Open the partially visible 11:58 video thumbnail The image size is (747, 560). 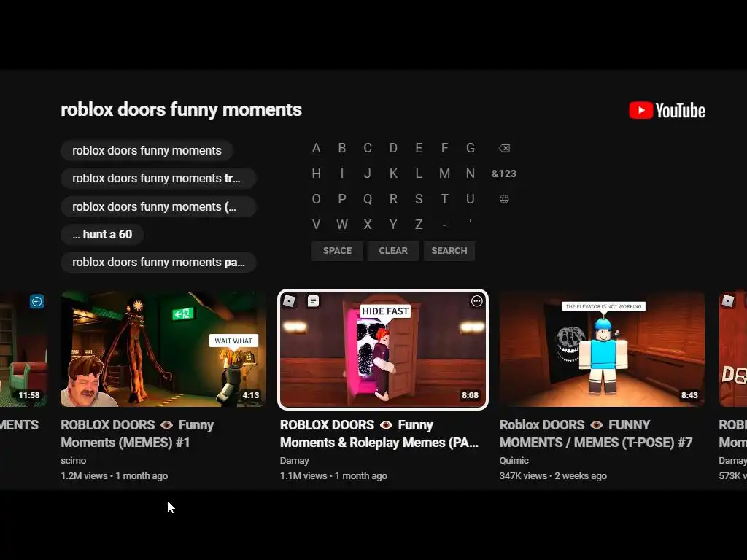point(23,349)
